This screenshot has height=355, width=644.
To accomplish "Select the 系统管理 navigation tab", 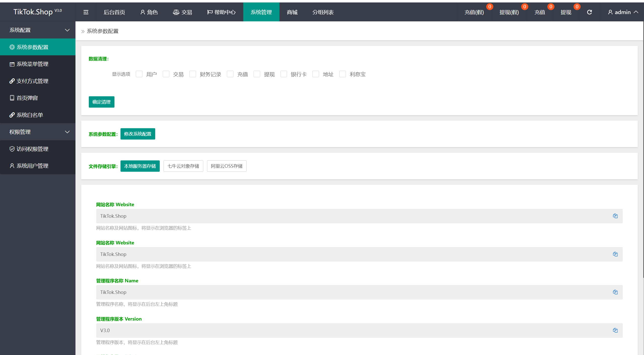I will click(x=261, y=12).
